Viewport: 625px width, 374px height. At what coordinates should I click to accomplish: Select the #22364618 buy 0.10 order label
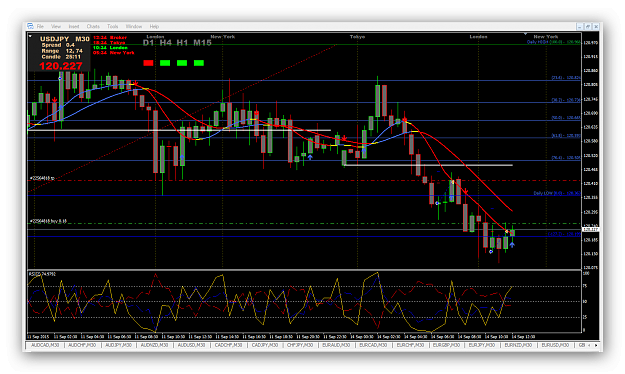(x=48, y=221)
